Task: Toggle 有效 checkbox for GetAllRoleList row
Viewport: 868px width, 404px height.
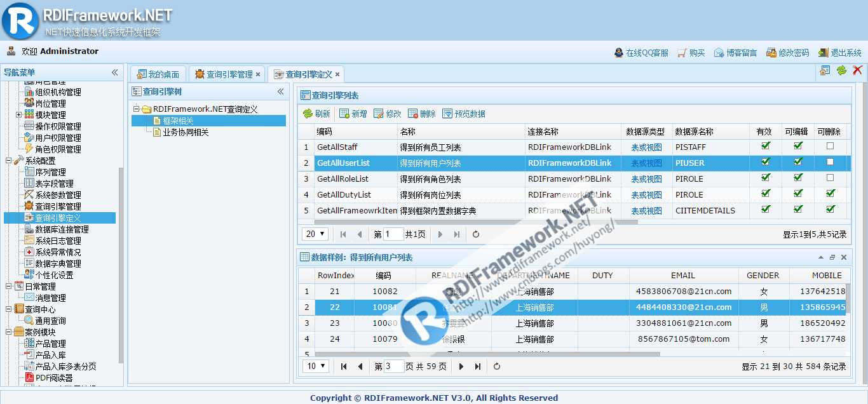Action: coord(766,178)
